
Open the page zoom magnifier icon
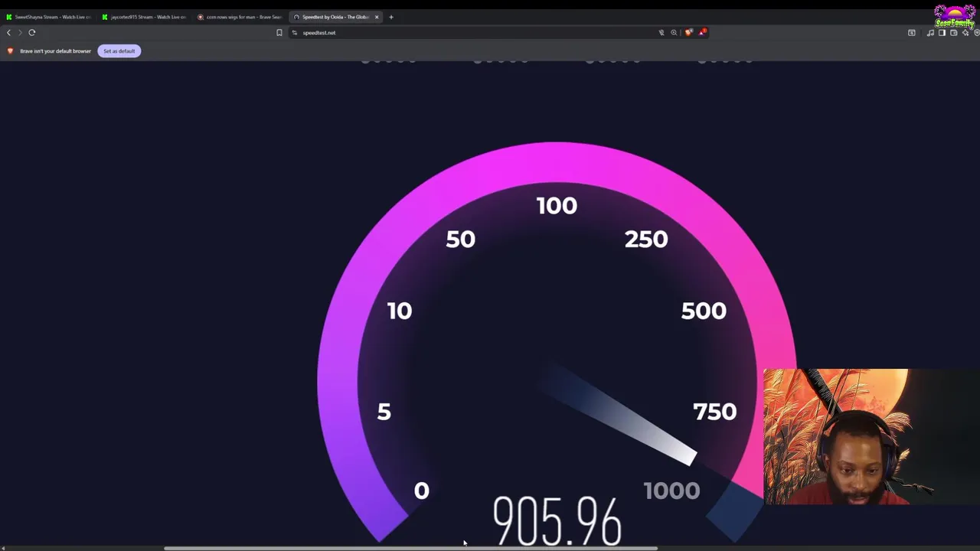coord(674,33)
